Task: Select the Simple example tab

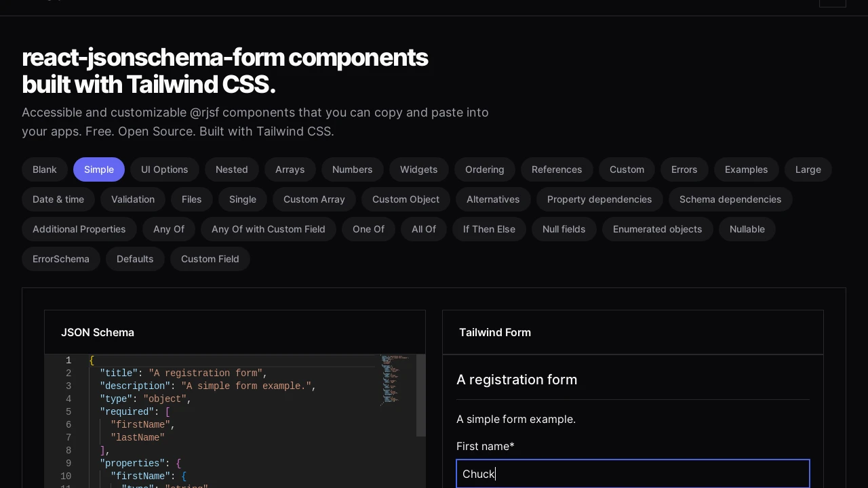Action: pyautogui.click(x=99, y=169)
